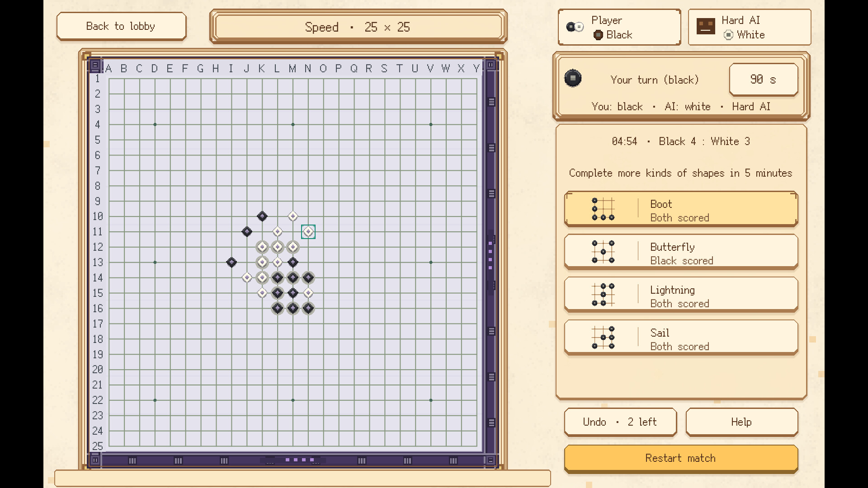Click the board's horizontal scrollbar thumb
Screen dimensions: 868x488
293,460
